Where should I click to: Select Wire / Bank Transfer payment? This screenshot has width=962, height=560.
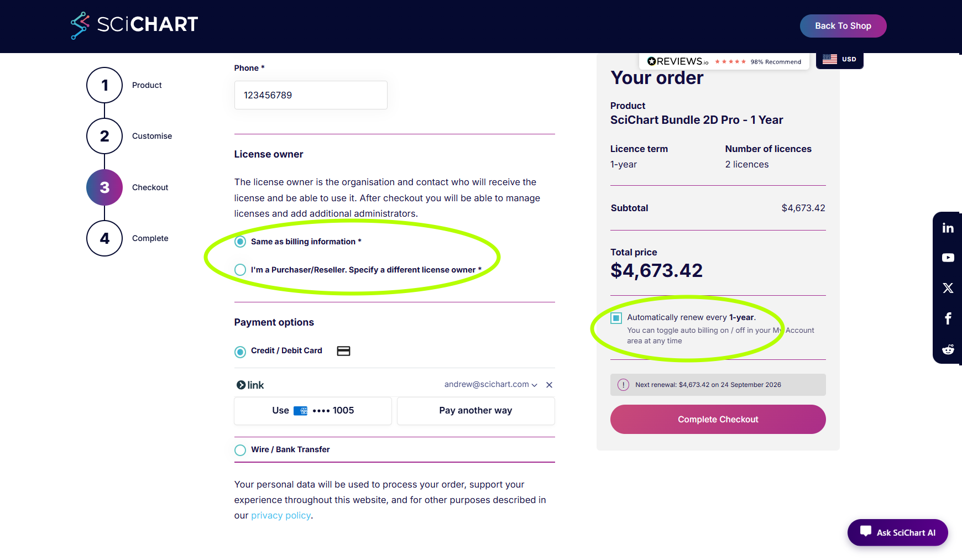pos(240,450)
